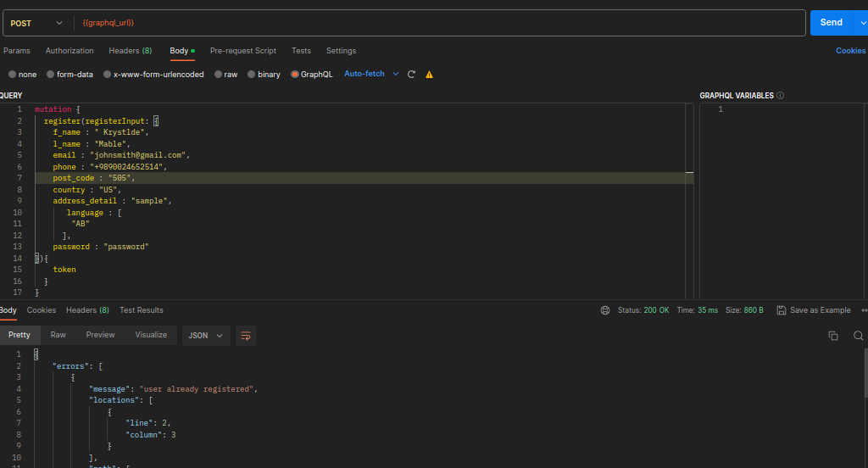Click the Status: 200 OK text

coord(643,310)
